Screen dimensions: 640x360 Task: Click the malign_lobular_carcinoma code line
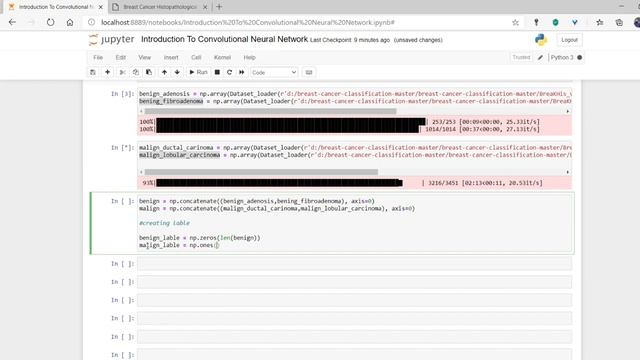tap(355, 155)
